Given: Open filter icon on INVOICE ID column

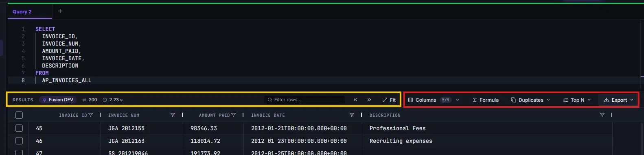Looking at the screenshot, I should [x=90, y=115].
